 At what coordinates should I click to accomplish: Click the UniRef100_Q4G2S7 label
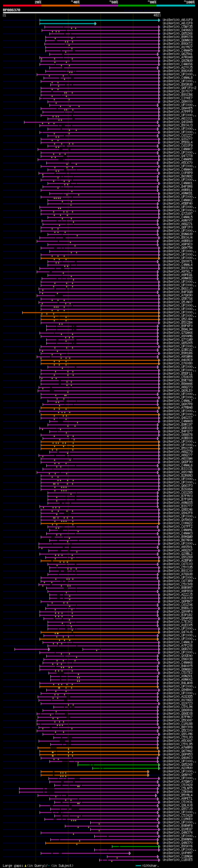pyautogui.click(x=177, y=418)
